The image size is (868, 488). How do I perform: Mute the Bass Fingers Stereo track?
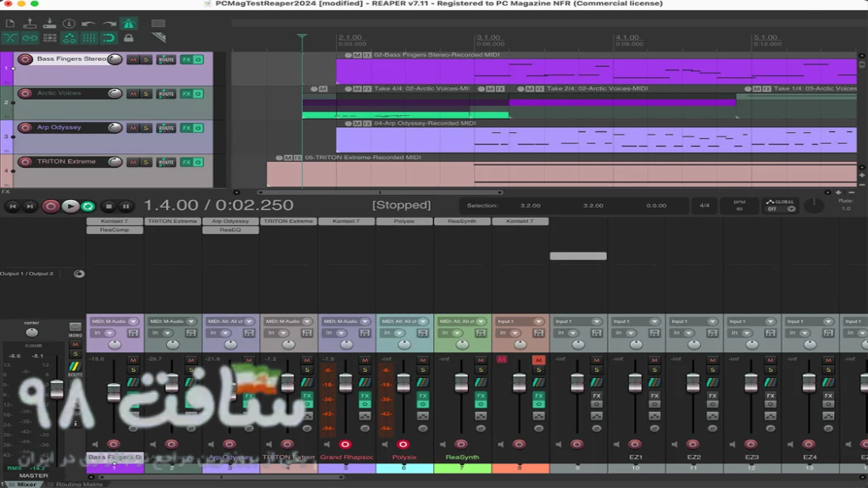click(132, 59)
